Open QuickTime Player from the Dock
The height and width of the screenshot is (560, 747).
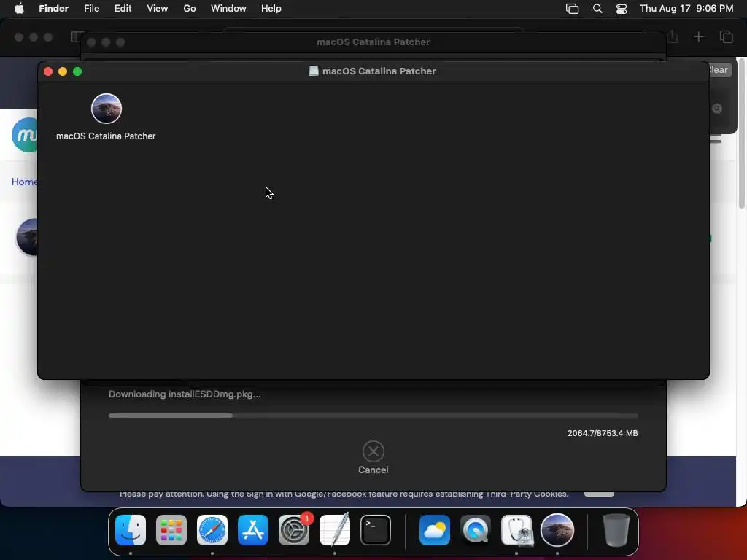point(476,530)
